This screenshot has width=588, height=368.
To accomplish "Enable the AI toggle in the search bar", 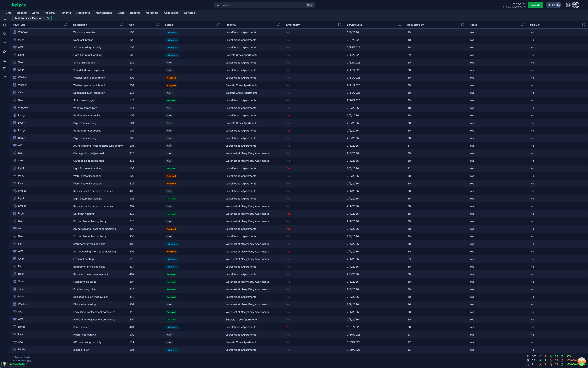I will (x=310, y=5).
